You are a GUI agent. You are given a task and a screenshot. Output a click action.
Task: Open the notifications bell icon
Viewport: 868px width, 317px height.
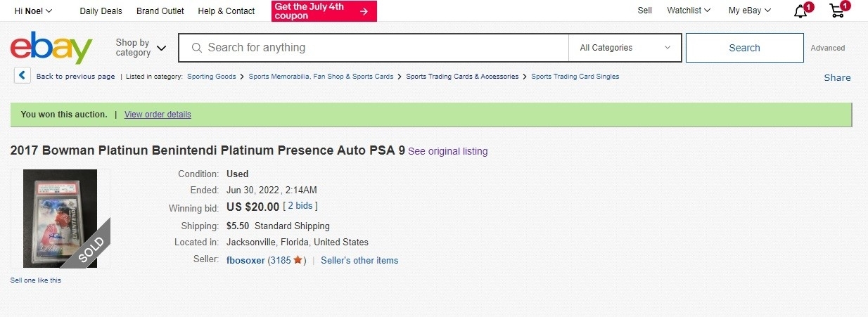coord(801,11)
